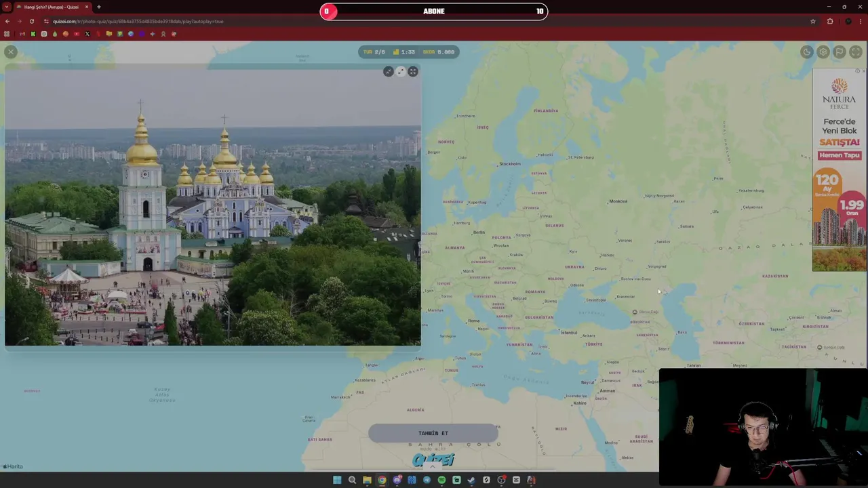This screenshot has width=868, height=488.
Task: Open a new browser tab
Action: pos(98,7)
